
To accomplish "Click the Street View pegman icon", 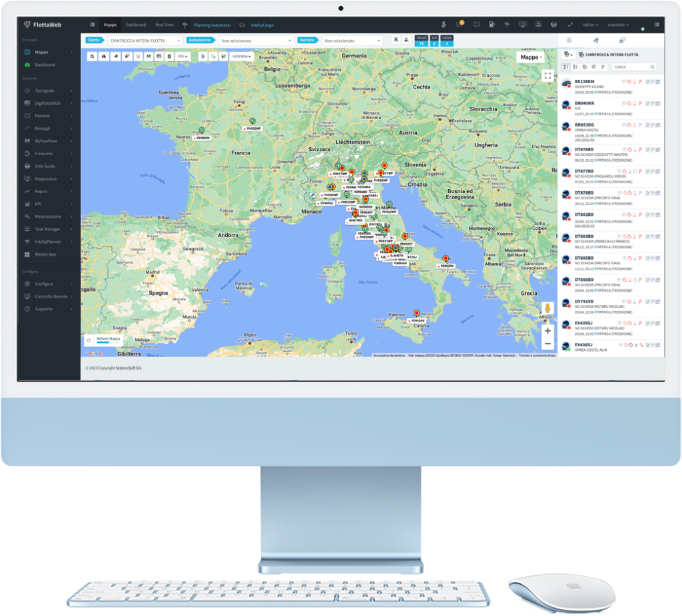I will coord(547,308).
